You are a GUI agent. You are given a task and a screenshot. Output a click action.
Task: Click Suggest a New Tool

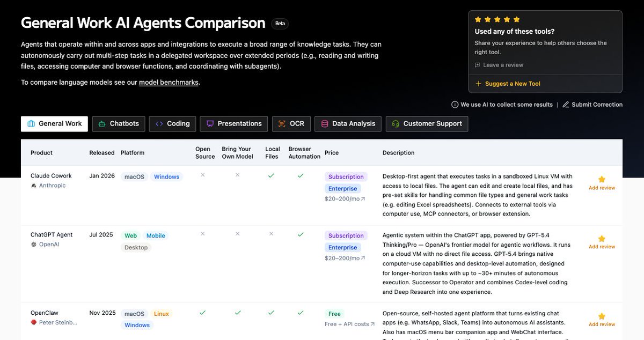tap(508, 84)
